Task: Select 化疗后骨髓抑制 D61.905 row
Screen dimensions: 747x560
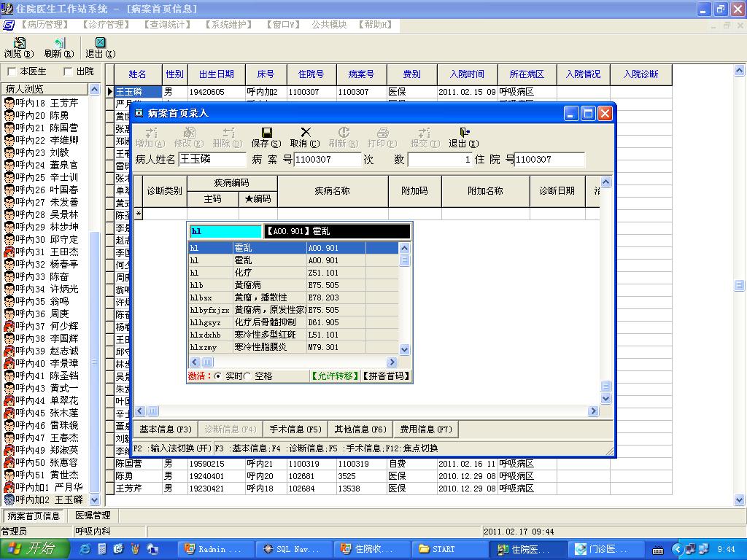Action: tap(293, 322)
